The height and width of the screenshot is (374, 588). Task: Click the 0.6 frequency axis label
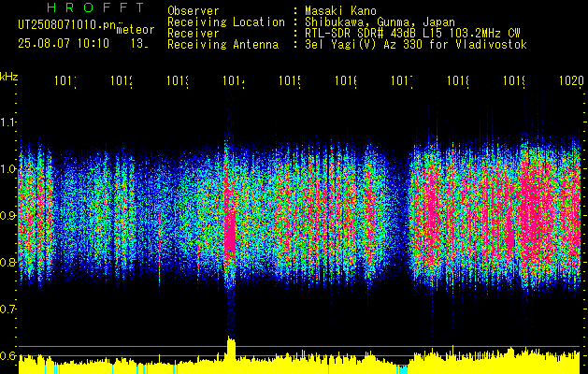(x=7, y=355)
